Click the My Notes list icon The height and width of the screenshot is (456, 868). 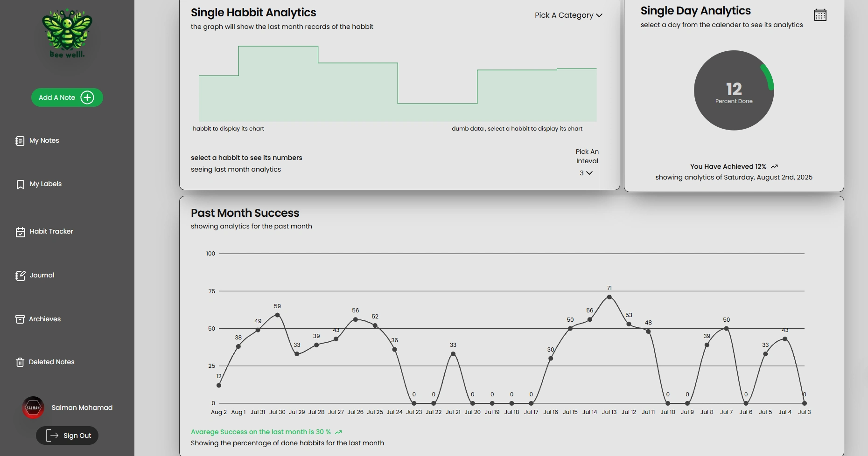click(x=20, y=141)
